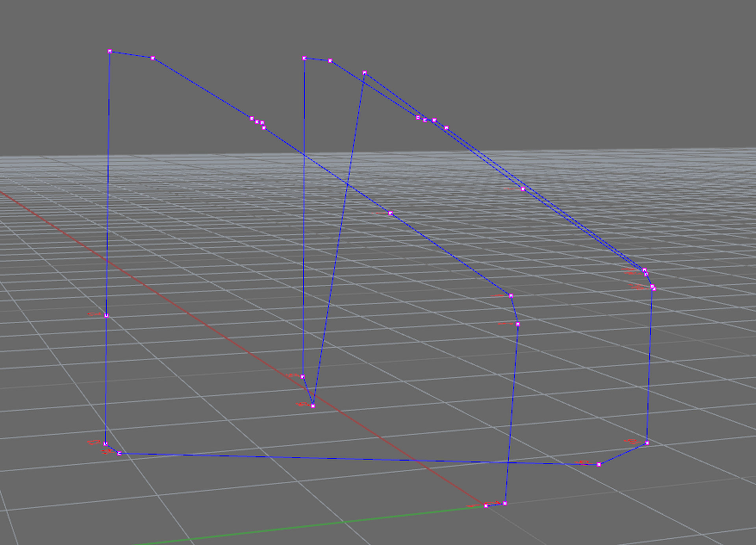Screen dimensions: 756x545
Task: Select the bottom vertex just right of the origin
Action: [505, 503]
